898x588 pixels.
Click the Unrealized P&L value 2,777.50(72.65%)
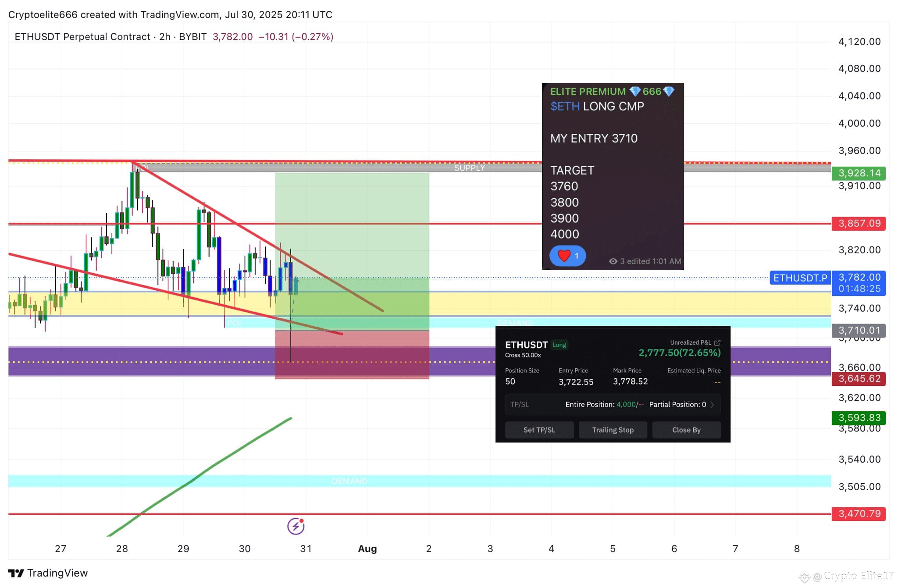(679, 353)
